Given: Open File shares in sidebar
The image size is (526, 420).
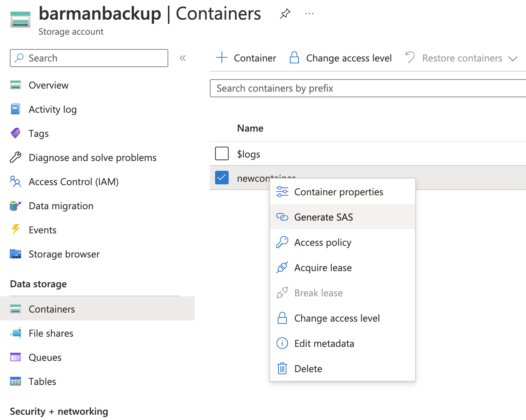Looking at the screenshot, I should click(51, 333).
